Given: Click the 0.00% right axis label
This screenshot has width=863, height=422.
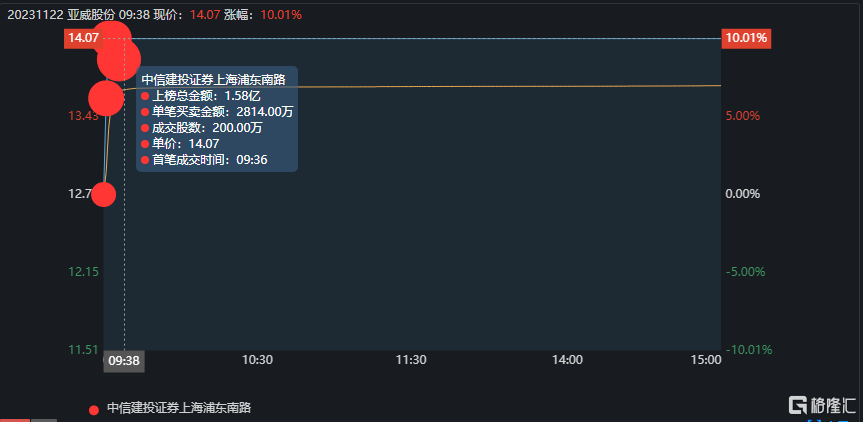Looking at the screenshot, I should [742, 194].
